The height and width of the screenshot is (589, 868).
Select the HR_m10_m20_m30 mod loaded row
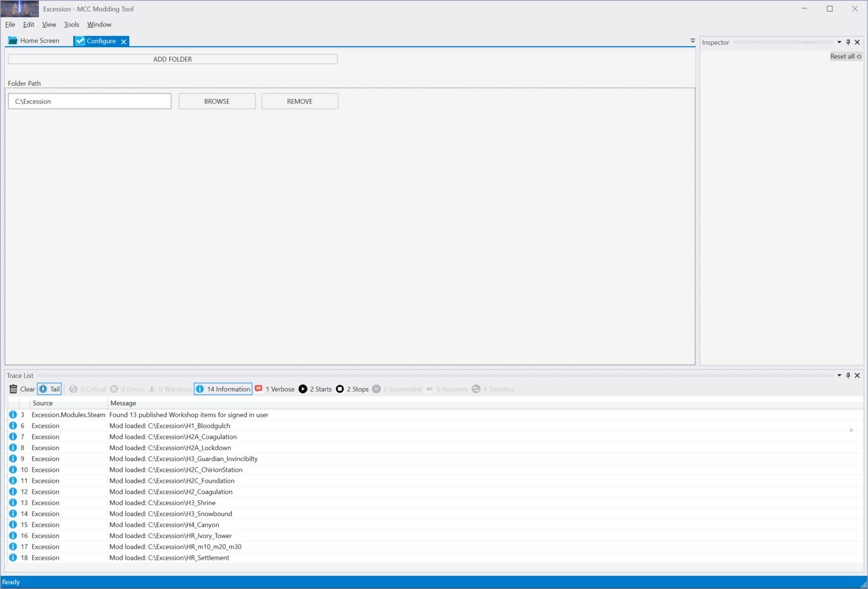click(x=434, y=547)
